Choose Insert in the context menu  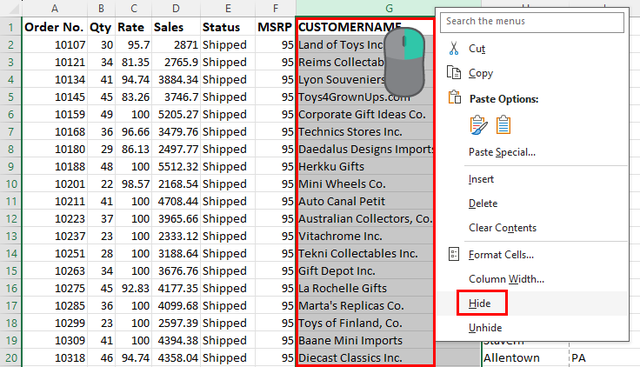point(481,179)
